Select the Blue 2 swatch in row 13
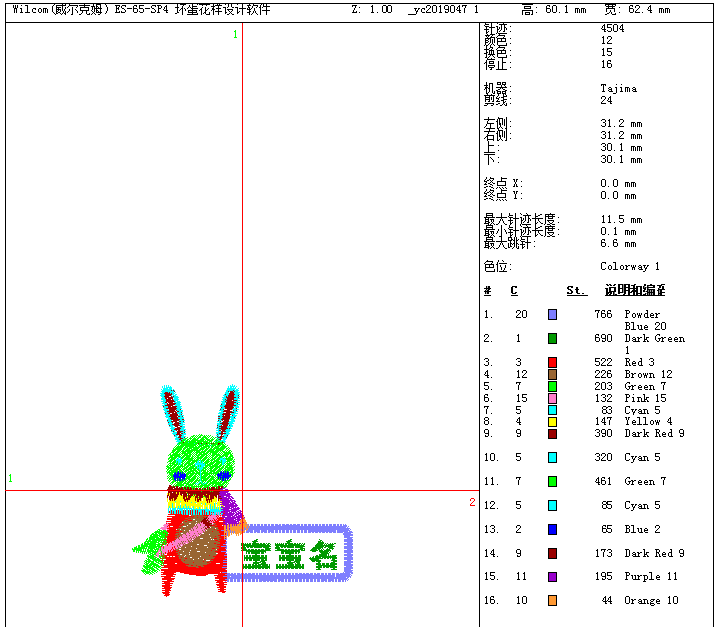717x627 pixels. pyautogui.click(x=552, y=529)
